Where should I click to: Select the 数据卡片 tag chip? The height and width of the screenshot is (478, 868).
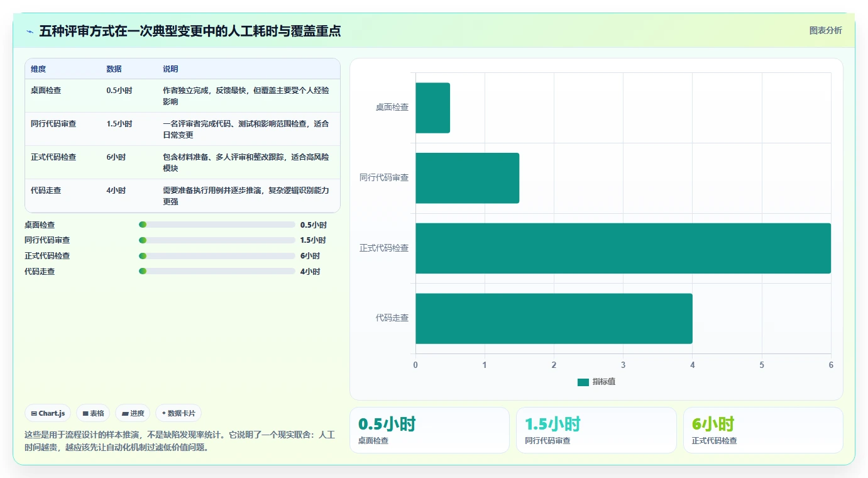coord(179,413)
